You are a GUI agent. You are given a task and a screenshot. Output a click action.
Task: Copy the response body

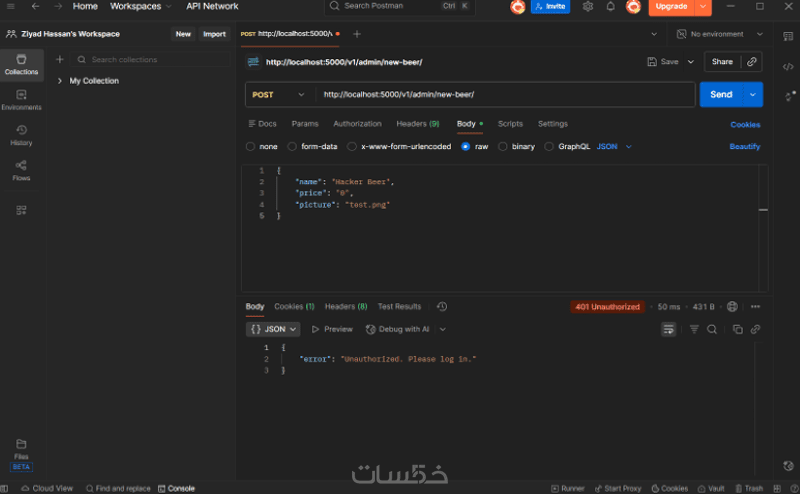click(738, 330)
